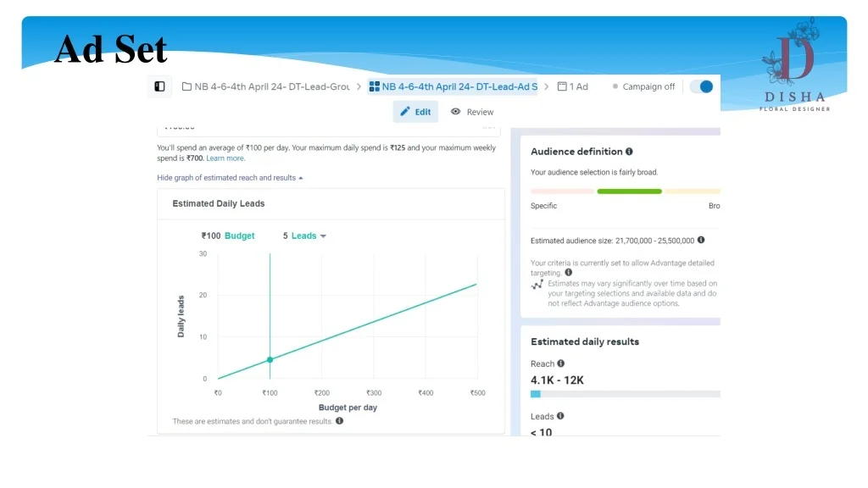Toggle the sidebar panel icon
The image size is (868, 488).
click(159, 86)
